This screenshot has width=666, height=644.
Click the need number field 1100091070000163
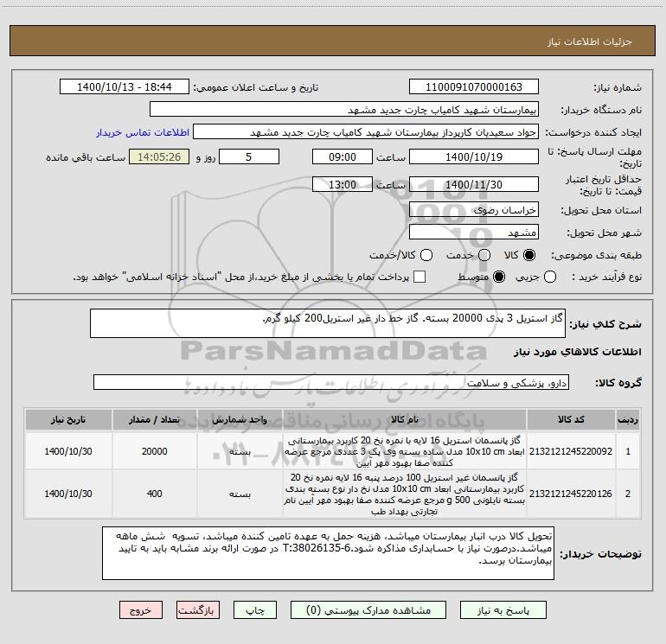pyautogui.click(x=474, y=87)
